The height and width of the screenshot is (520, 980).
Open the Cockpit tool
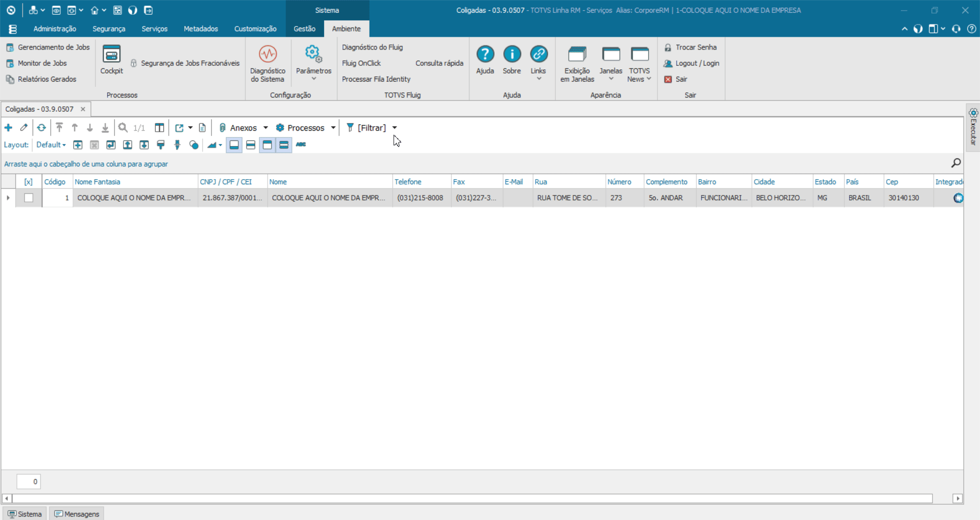tap(111, 60)
